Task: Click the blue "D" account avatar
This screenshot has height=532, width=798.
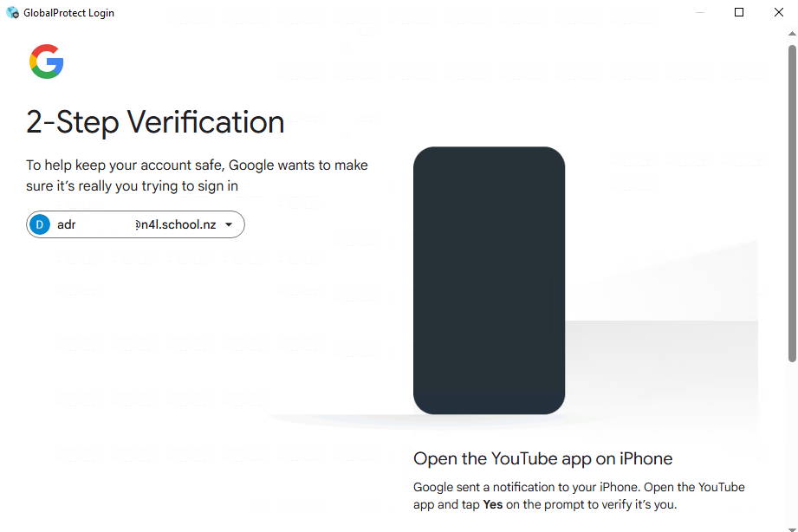Action: [40, 225]
